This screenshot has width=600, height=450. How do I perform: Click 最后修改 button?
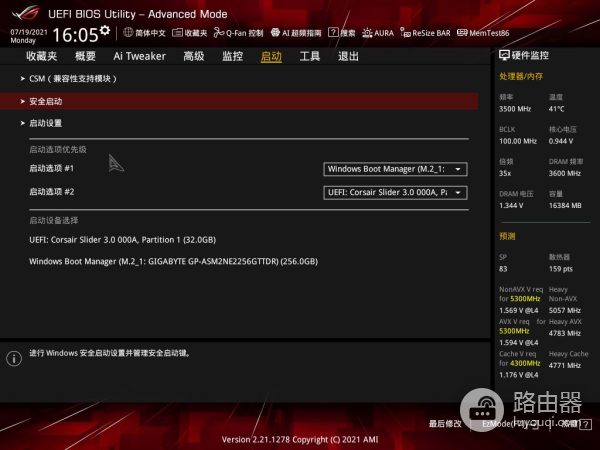point(445,424)
